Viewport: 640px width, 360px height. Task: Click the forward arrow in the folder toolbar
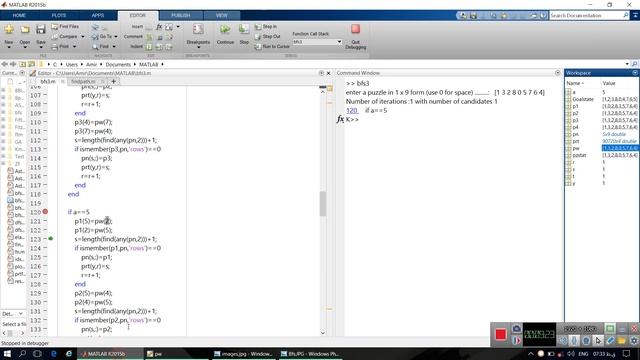pos(13,64)
